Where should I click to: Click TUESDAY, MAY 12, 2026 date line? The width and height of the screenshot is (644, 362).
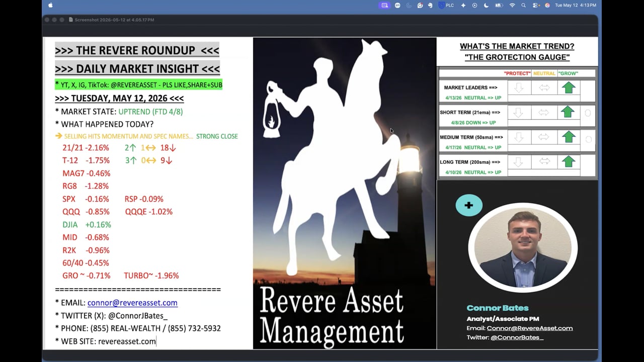point(119,99)
